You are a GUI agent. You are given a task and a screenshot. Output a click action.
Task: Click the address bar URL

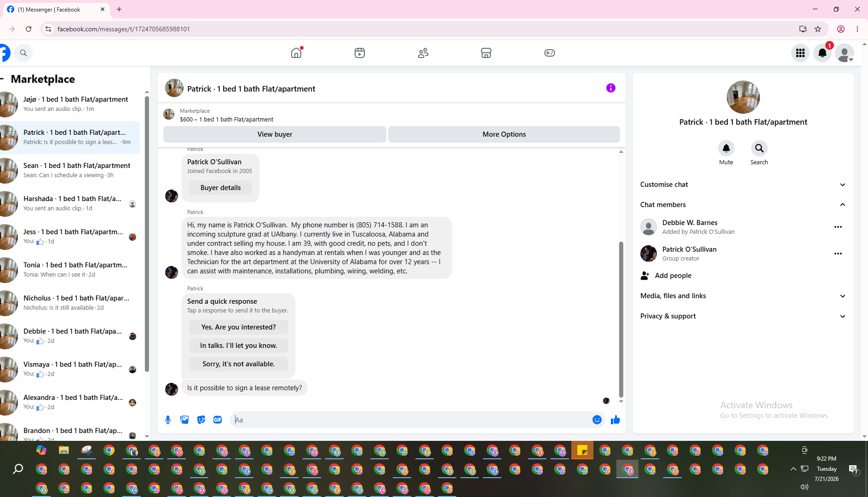click(124, 29)
